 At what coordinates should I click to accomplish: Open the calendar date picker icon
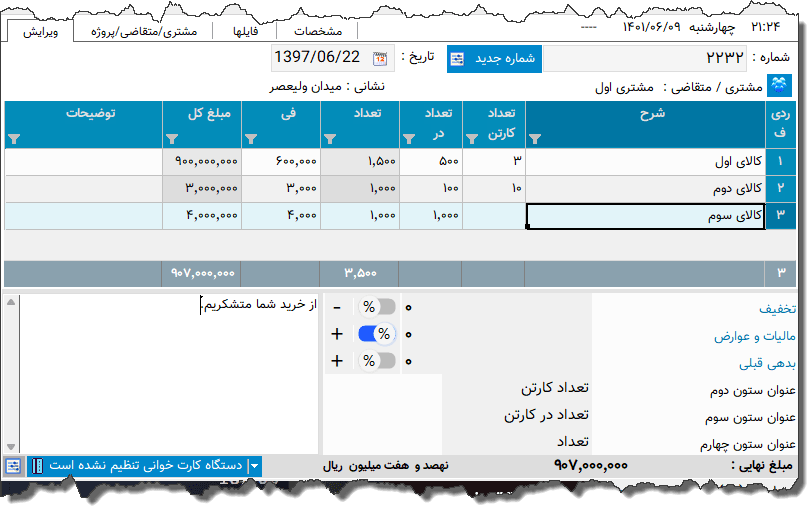(x=380, y=58)
